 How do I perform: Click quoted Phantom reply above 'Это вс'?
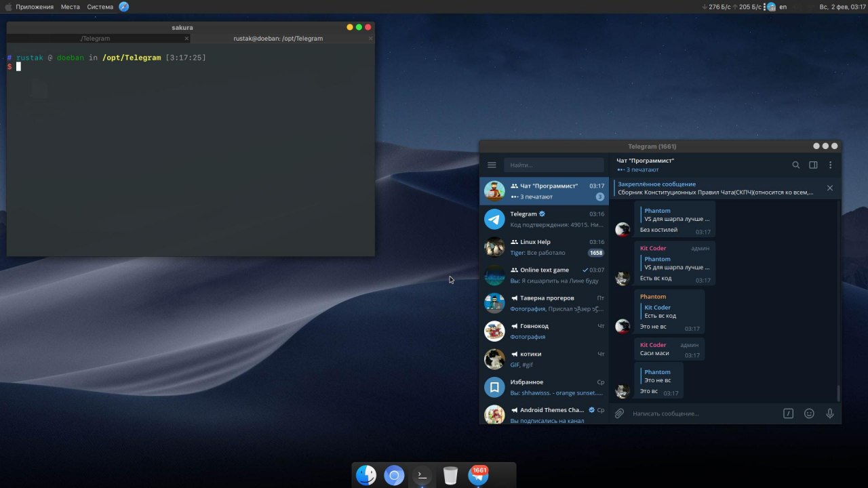tap(656, 376)
